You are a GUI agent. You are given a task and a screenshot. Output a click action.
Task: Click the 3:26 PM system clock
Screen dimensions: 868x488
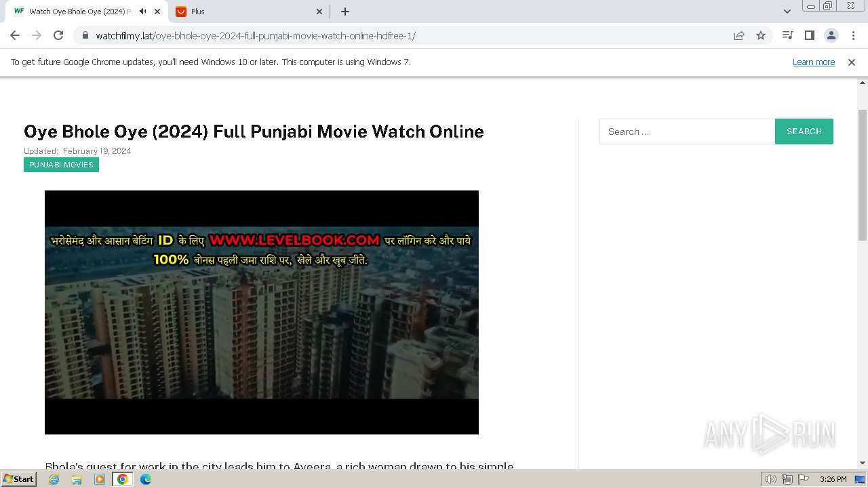point(833,479)
